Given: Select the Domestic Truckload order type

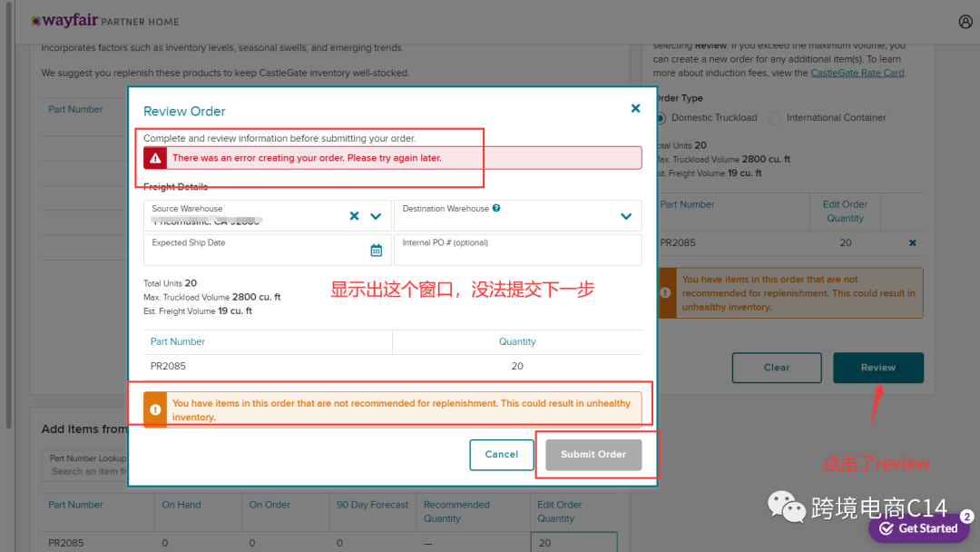Looking at the screenshot, I should tap(660, 118).
